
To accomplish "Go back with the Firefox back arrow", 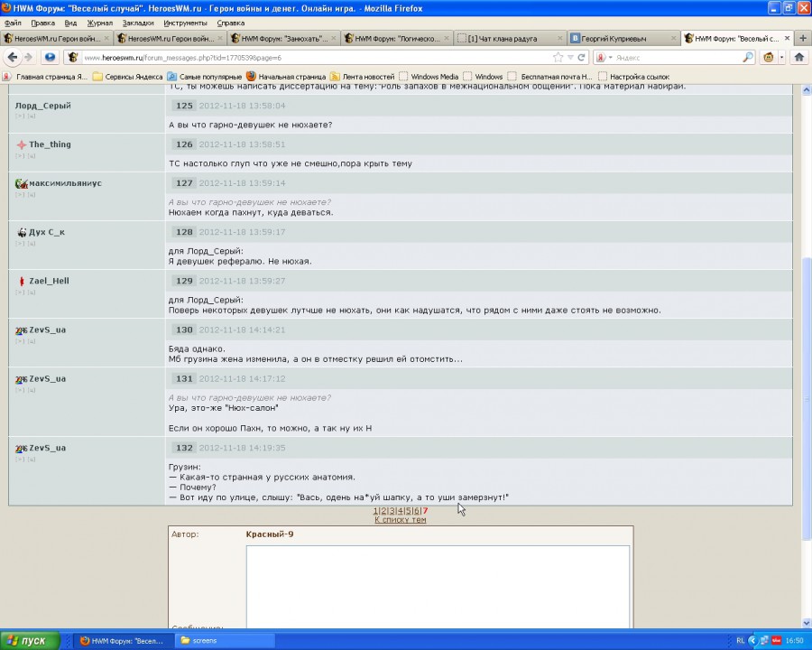I will pyautogui.click(x=13, y=57).
